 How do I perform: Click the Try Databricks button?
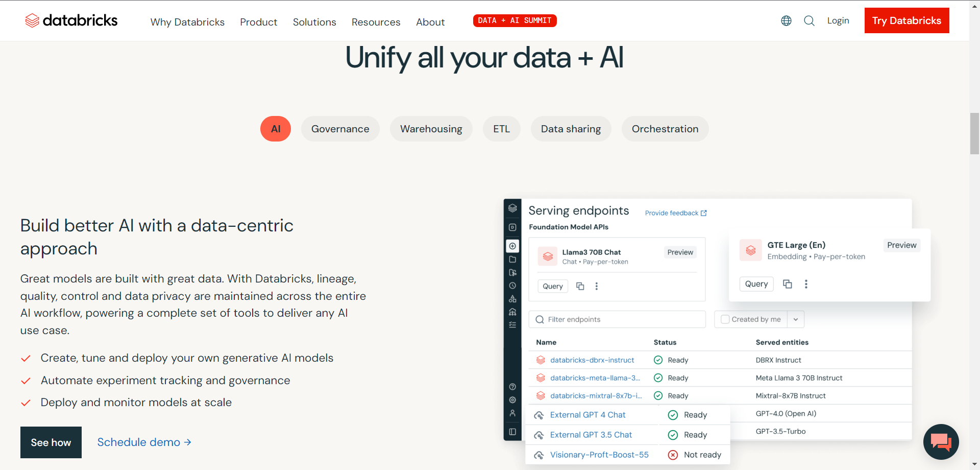click(906, 20)
